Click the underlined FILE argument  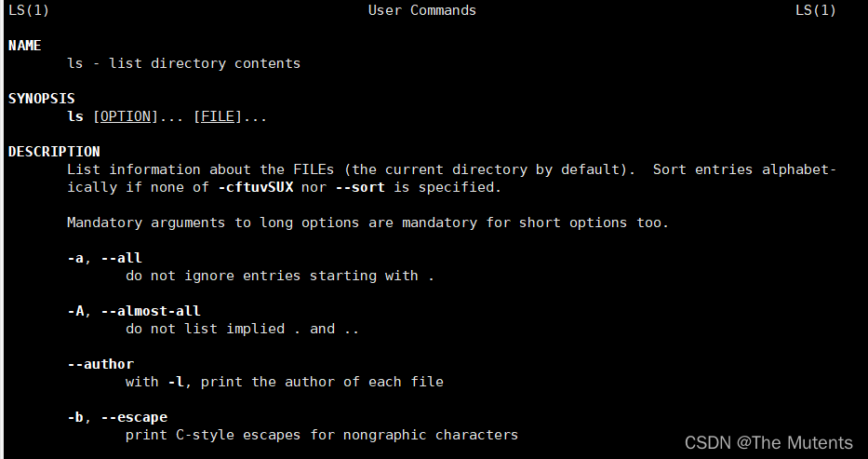point(218,116)
